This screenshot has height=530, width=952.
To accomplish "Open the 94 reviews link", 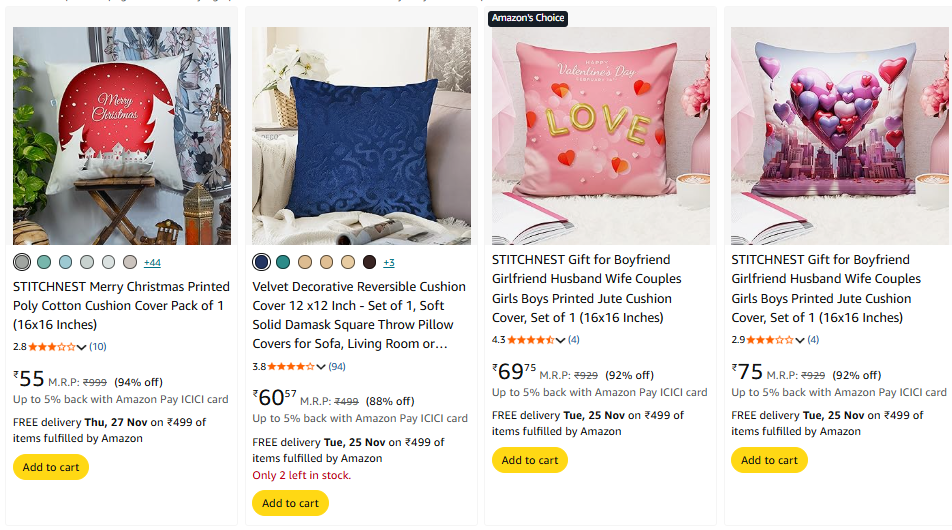I will [337, 367].
